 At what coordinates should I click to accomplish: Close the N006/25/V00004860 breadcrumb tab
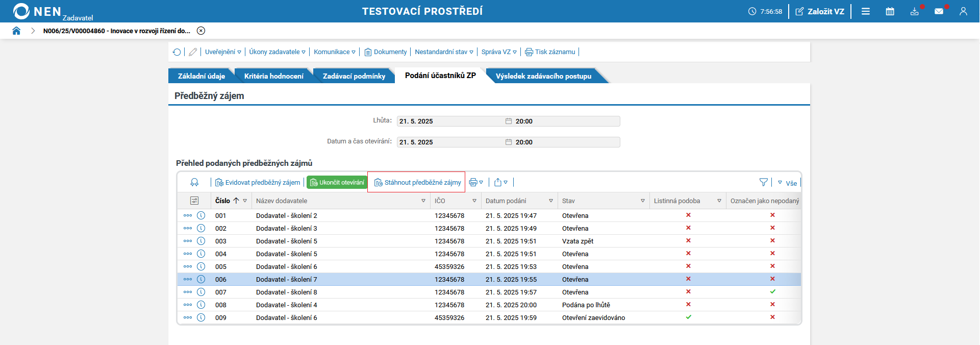[x=201, y=31]
